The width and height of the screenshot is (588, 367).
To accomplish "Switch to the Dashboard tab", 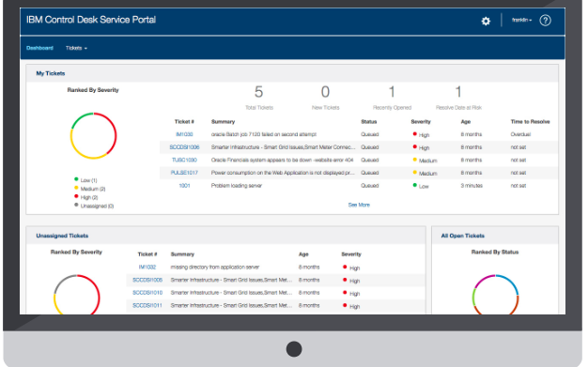I will point(39,48).
